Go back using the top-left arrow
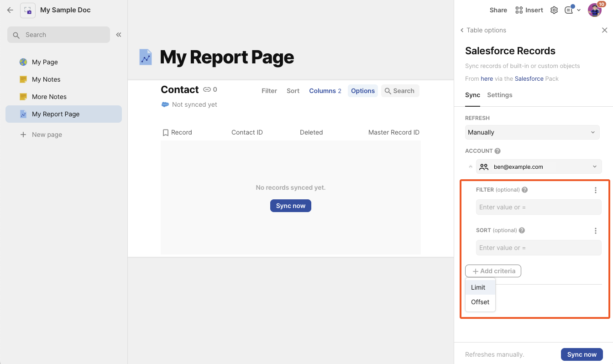Screen dimensions: 613x364 pyautogui.click(x=10, y=10)
